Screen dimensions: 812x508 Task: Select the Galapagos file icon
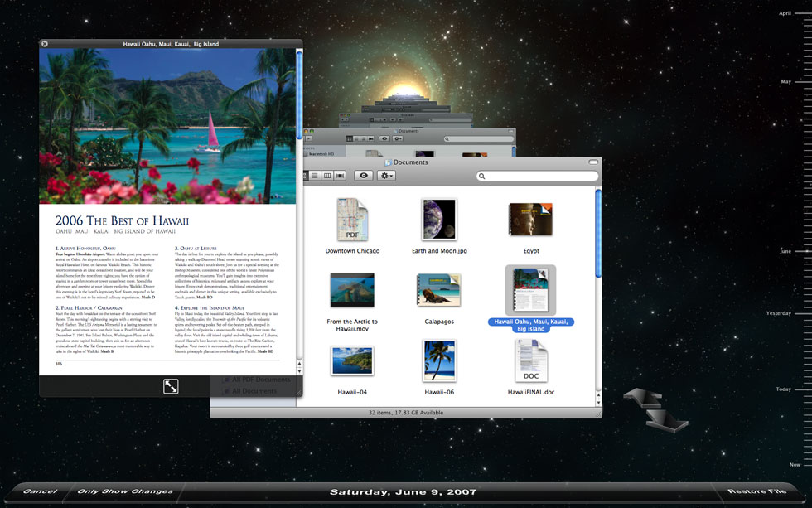(438, 290)
